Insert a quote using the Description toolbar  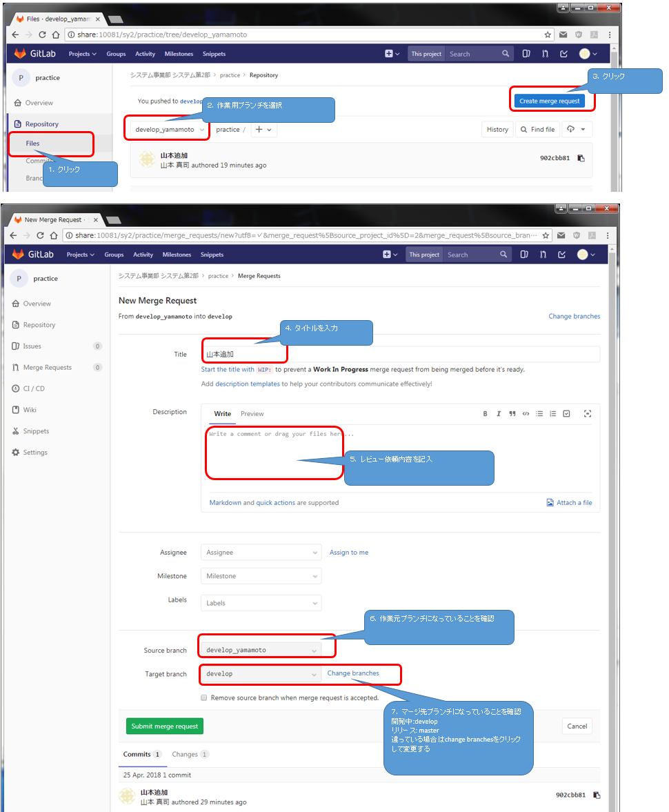pos(512,414)
